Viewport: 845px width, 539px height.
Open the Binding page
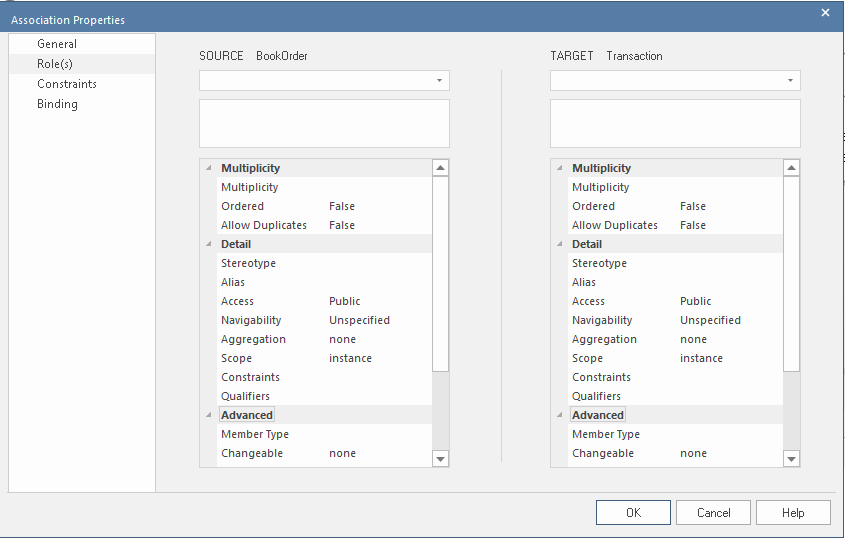click(57, 104)
